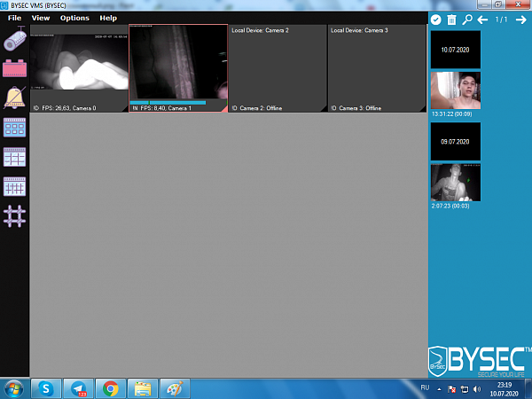Click the camera devices icon in sidebar
Viewport: 532px width, 399px height.
(x=15, y=40)
